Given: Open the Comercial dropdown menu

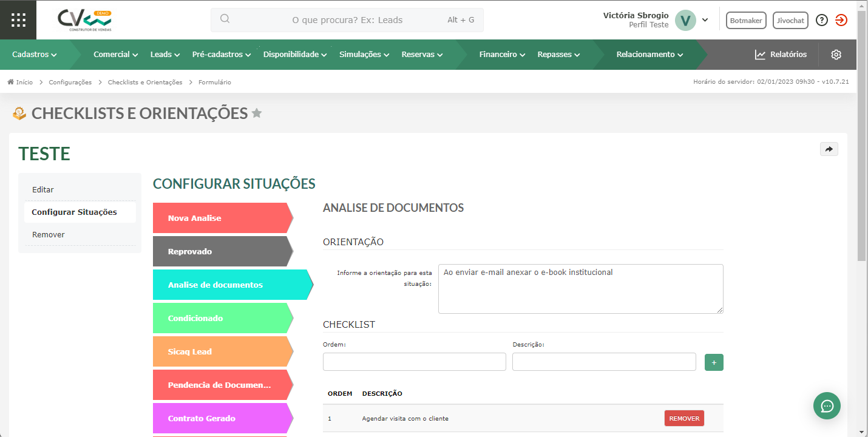Looking at the screenshot, I should pos(116,55).
